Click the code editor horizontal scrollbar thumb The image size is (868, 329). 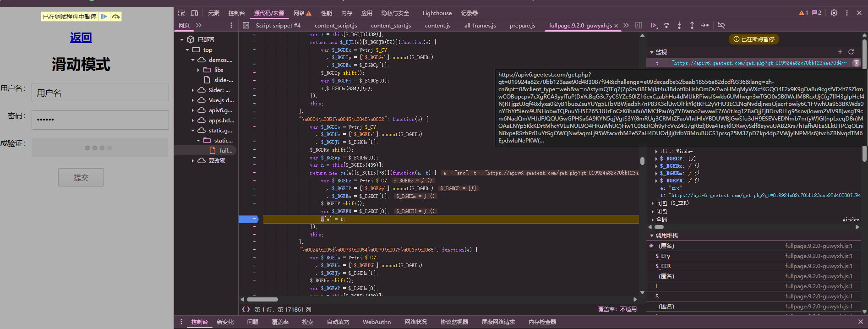click(x=262, y=299)
